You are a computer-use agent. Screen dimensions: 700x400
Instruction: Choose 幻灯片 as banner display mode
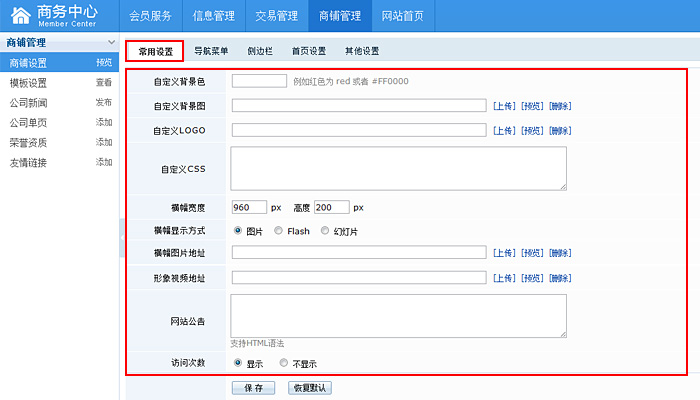coord(325,231)
